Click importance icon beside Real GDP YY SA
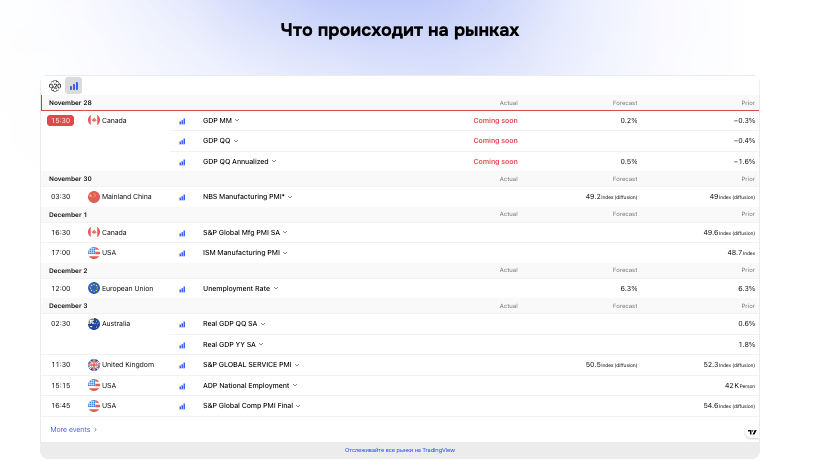The width and height of the screenshot is (814, 476). 182,345
